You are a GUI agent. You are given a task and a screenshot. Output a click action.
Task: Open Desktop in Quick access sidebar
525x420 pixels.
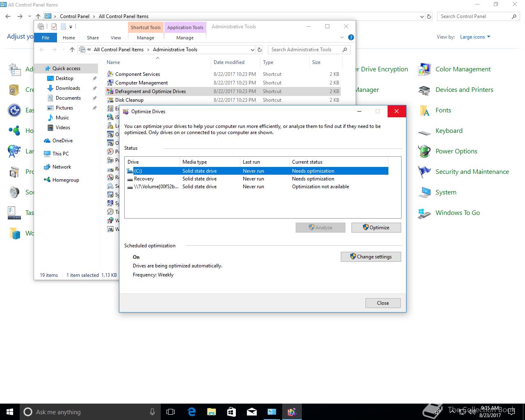tap(64, 78)
